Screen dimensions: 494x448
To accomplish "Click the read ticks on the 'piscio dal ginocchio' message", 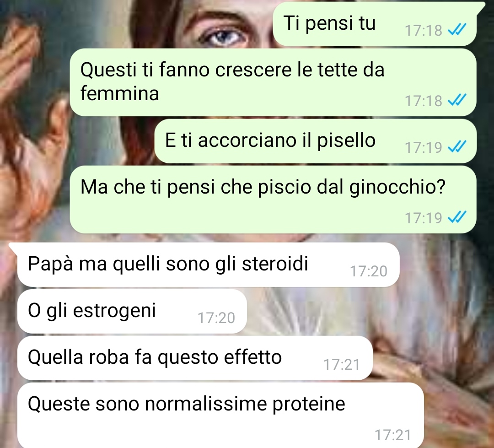I will (x=457, y=217).
